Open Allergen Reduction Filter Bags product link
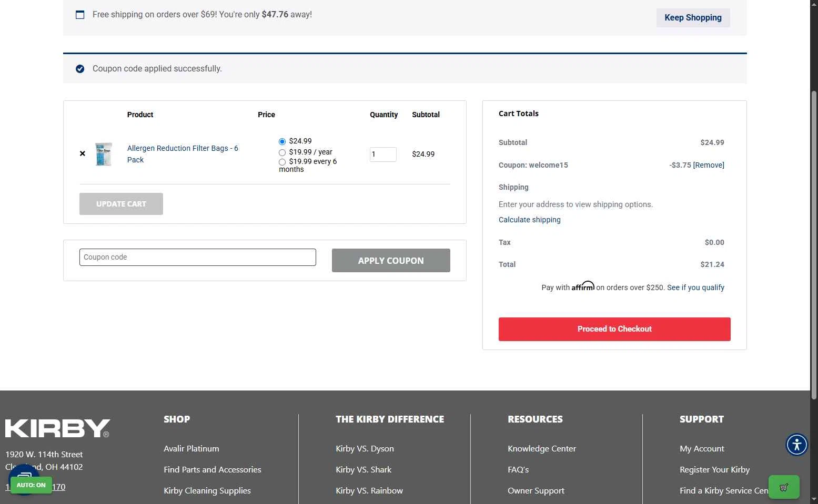 point(183,154)
